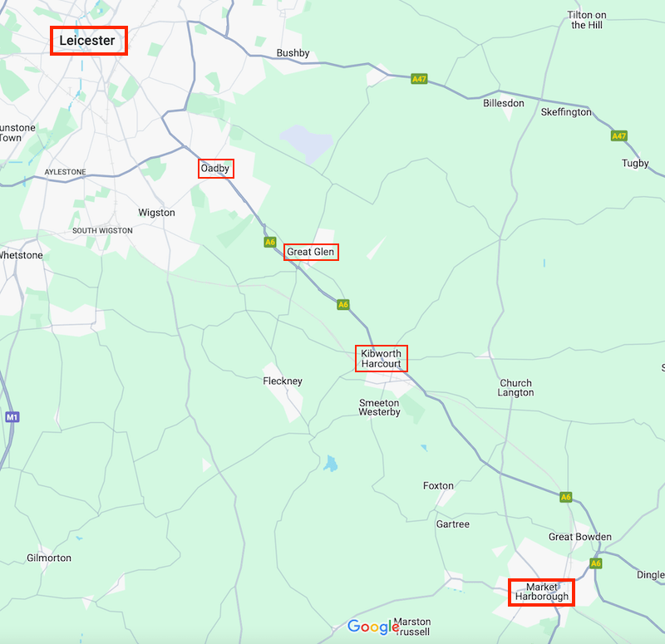The height and width of the screenshot is (644, 665).
Task: Select the Great Glen place label
Action: click(310, 252)
